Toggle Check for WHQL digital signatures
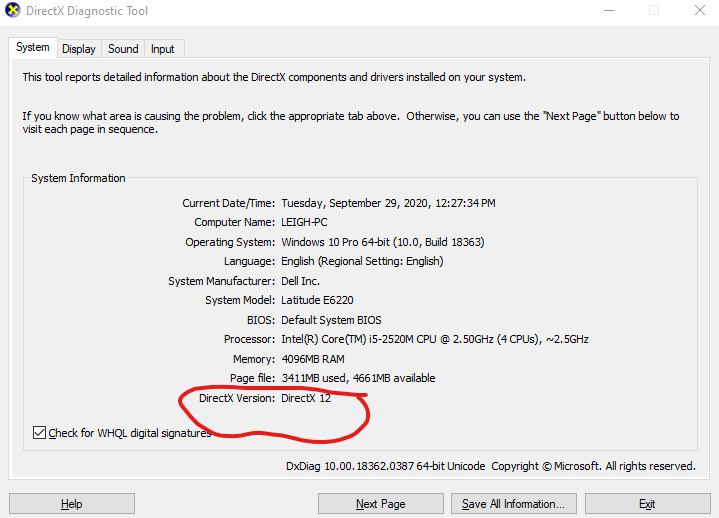This screenshot has height=518, width=719. click(x=40, y=433)
